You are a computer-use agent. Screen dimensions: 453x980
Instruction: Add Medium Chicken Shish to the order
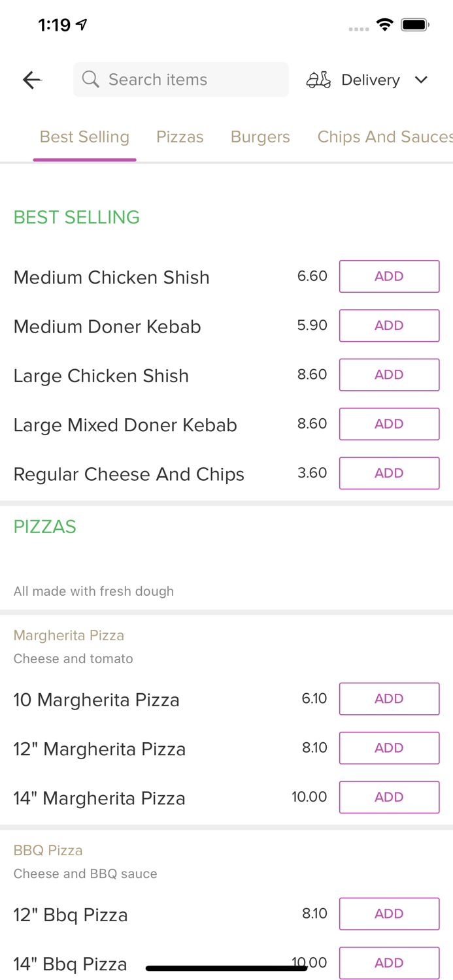pos(389,276)
